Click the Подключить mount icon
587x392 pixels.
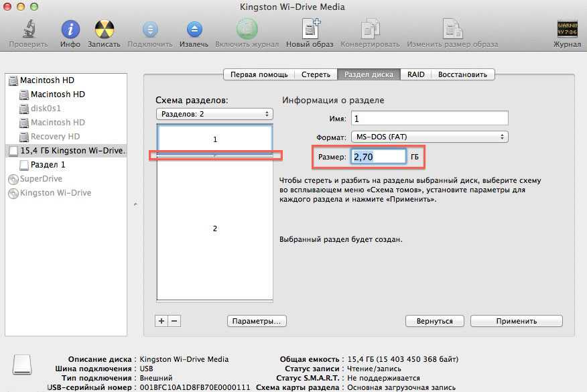(150, 29)
